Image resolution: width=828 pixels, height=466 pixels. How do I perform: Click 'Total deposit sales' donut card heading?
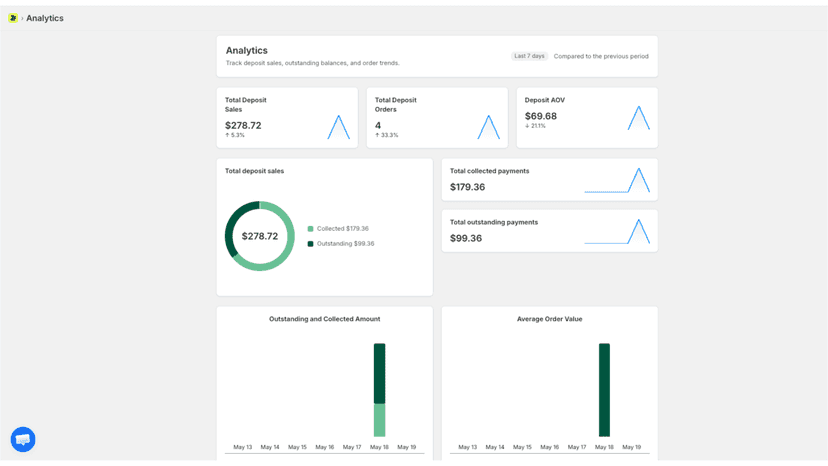point(255,171)
